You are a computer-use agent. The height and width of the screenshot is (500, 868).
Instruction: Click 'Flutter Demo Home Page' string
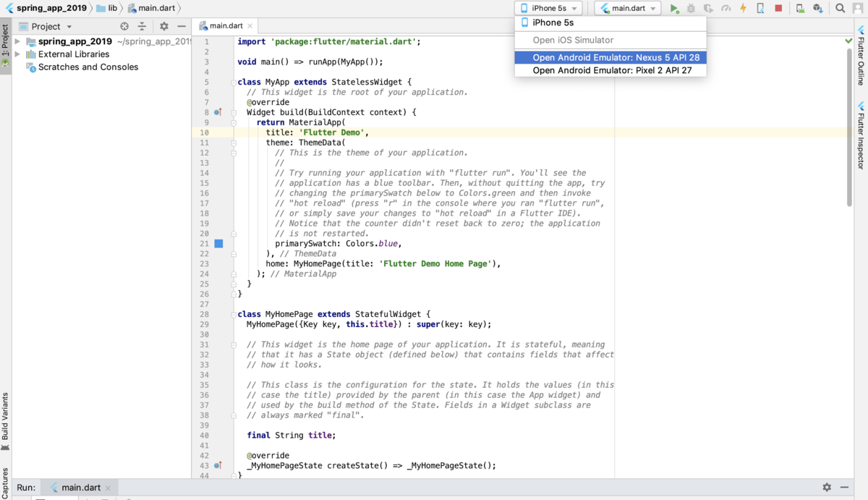[x=435, y=263]
